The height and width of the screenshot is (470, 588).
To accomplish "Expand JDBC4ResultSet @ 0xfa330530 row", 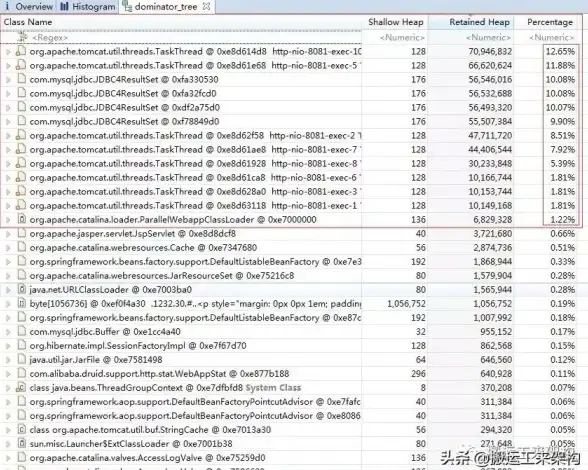I will [8, 80].
